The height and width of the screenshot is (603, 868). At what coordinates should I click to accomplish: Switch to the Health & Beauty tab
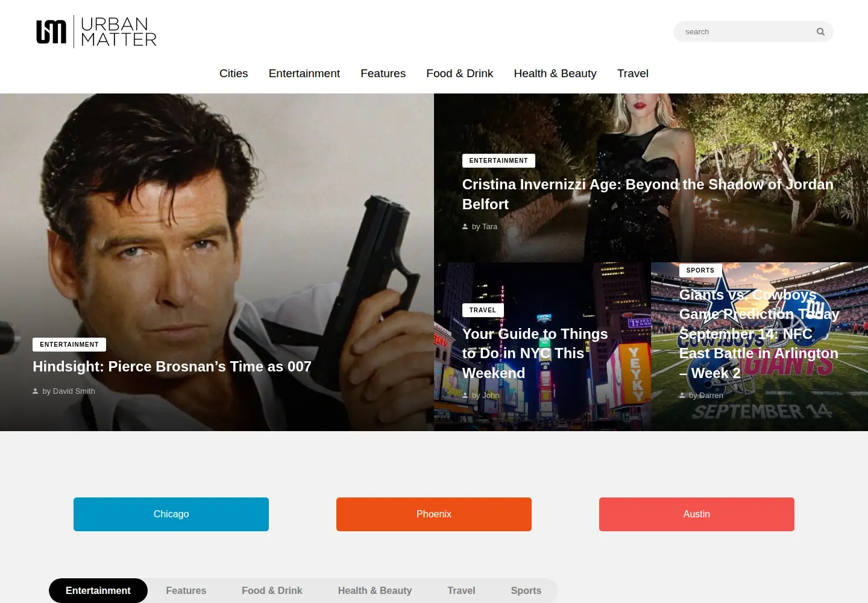(375, 591)
